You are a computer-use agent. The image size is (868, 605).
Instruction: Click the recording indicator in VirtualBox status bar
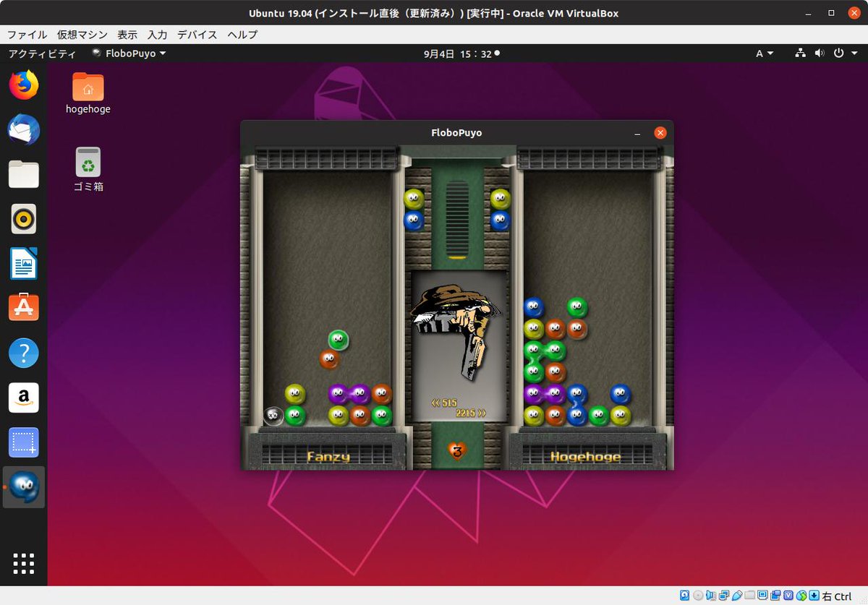[x=775, y=596]
